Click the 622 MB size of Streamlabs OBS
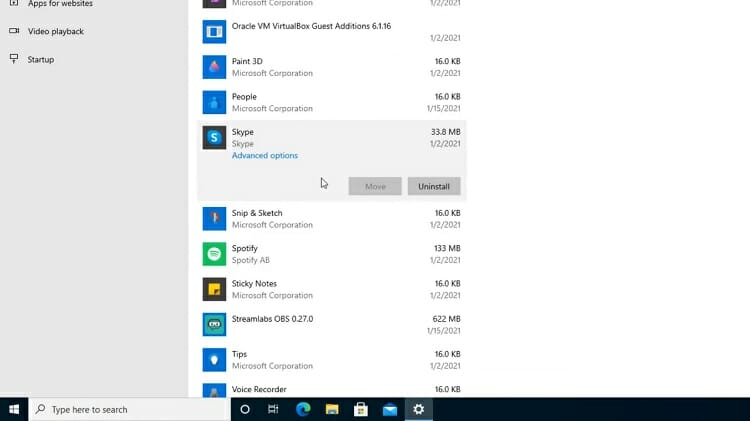Viewport: 750px width, 421px height. coord(446,319)
